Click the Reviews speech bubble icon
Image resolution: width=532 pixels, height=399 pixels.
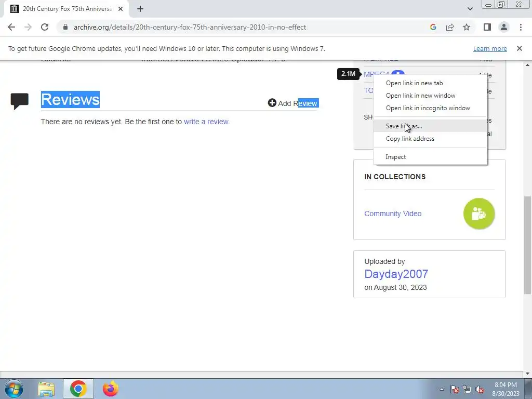tap(20, 101)
